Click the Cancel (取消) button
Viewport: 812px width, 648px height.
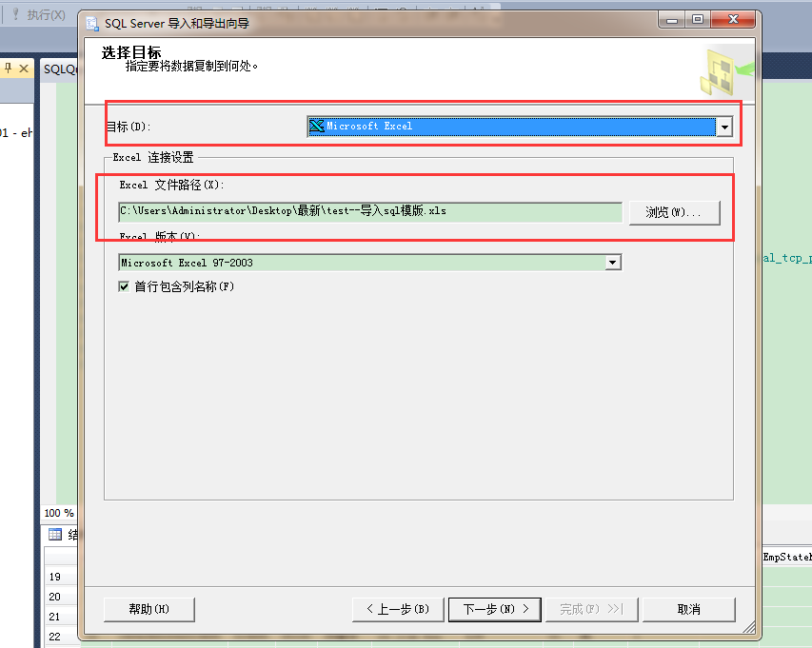pos(689,610)
